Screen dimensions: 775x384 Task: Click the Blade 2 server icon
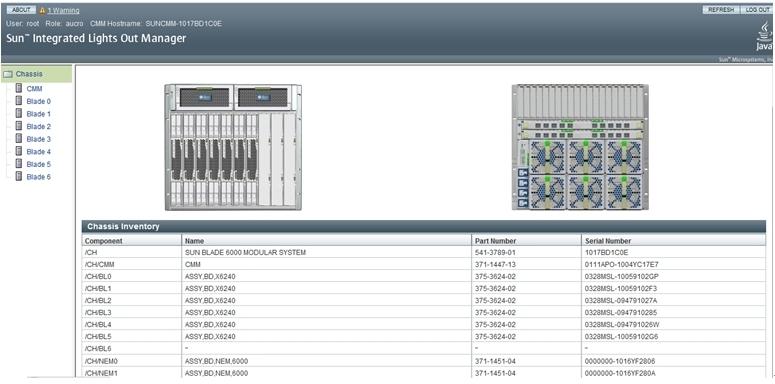coord(19,126)
